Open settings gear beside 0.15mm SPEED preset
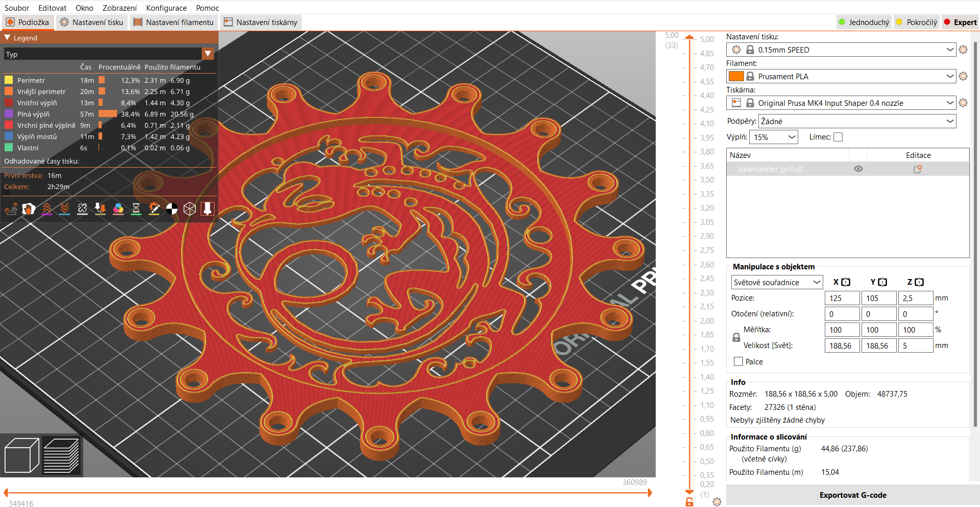980x507 pixels. pyautogui.click(x=963, y=50)
